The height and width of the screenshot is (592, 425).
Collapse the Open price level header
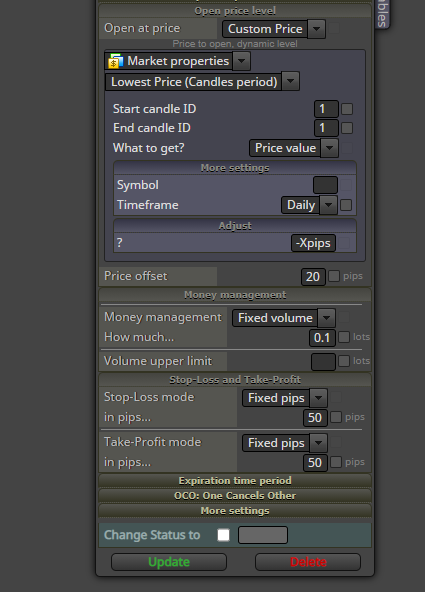coord(235,11)
